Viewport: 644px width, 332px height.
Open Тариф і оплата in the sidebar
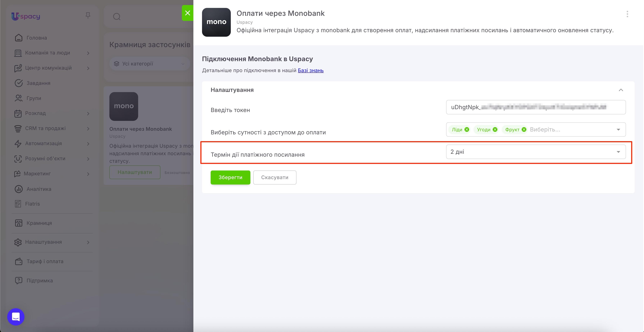pyautogui.click(x=45, y=261)
